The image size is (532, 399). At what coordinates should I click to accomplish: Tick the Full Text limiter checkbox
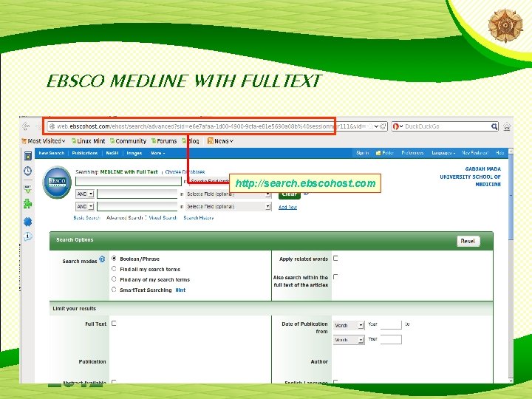[114, 324]
